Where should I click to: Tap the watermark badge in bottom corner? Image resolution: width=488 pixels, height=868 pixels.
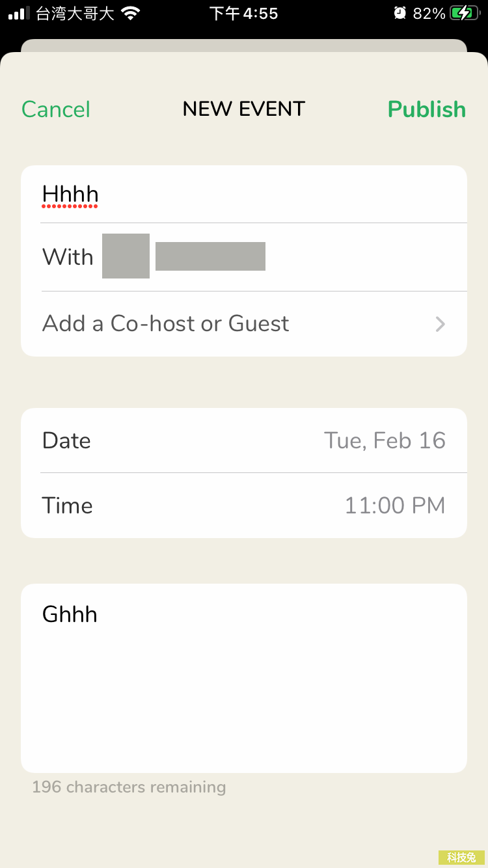(x=461, y=858)
